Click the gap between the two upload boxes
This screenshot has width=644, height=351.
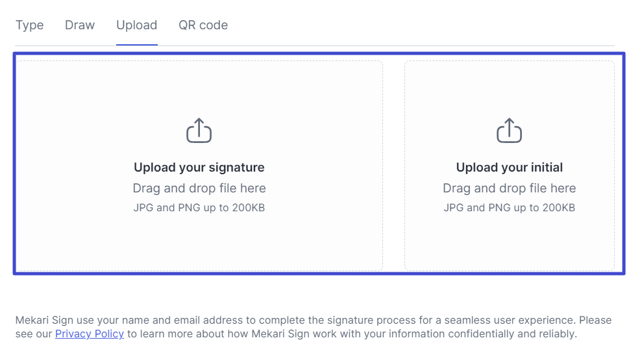[393, 166]
